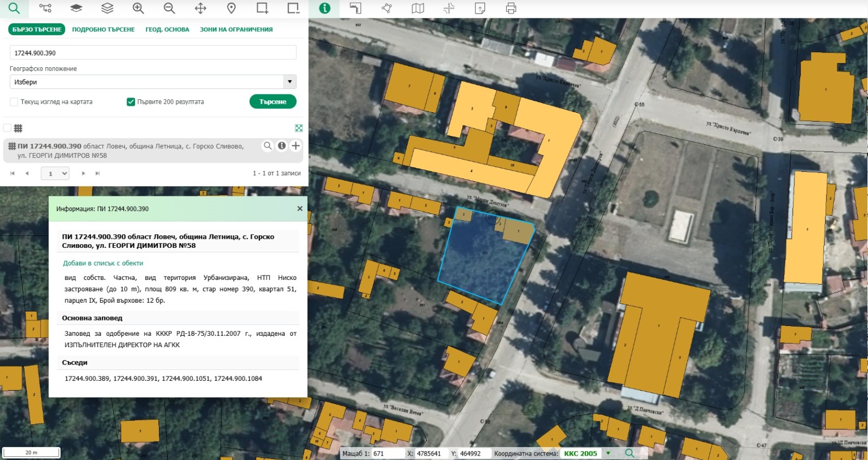The height and width of the screenshot is (460, 868).
Task: Click the green Търсене button
Action: click(273, 101)
